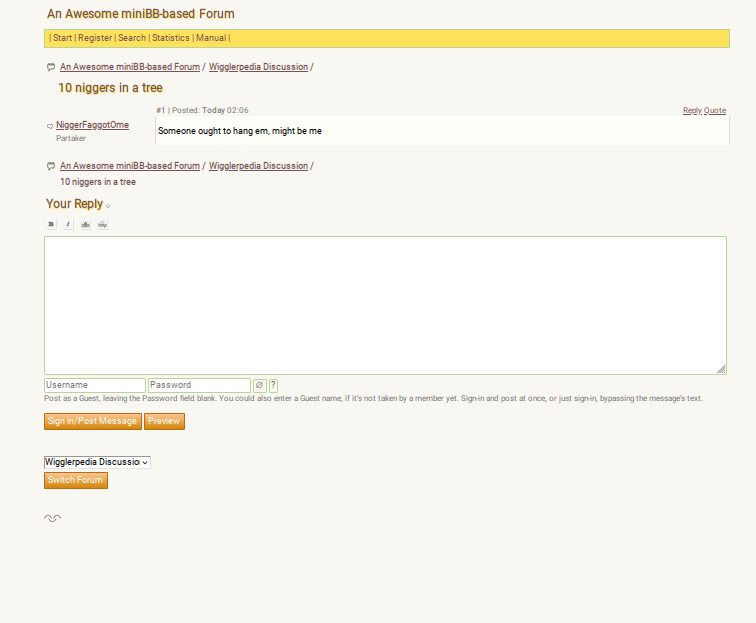The image size is (756, 623).
Task: Insert a URL via the http icon
Action: point(102,224)
